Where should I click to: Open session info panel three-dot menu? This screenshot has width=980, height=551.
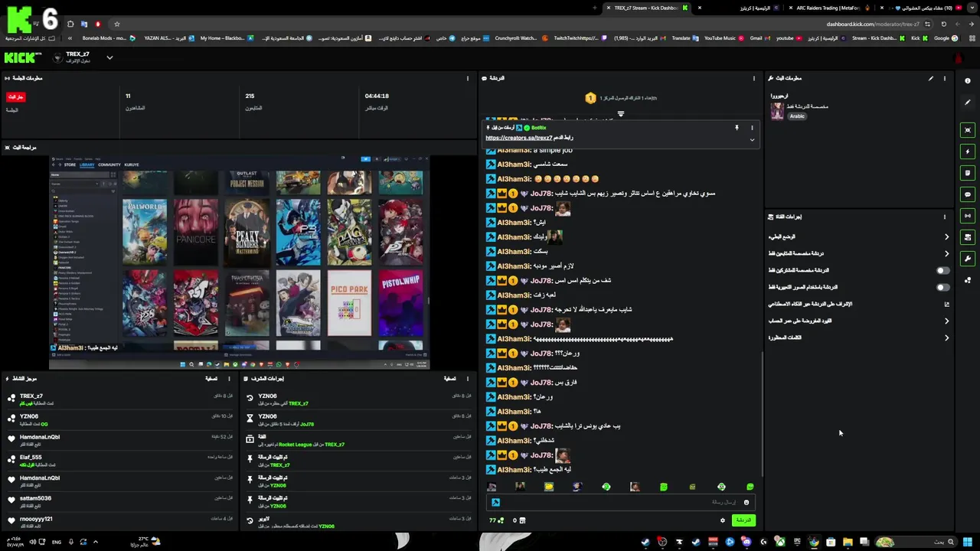pos(468,78)
